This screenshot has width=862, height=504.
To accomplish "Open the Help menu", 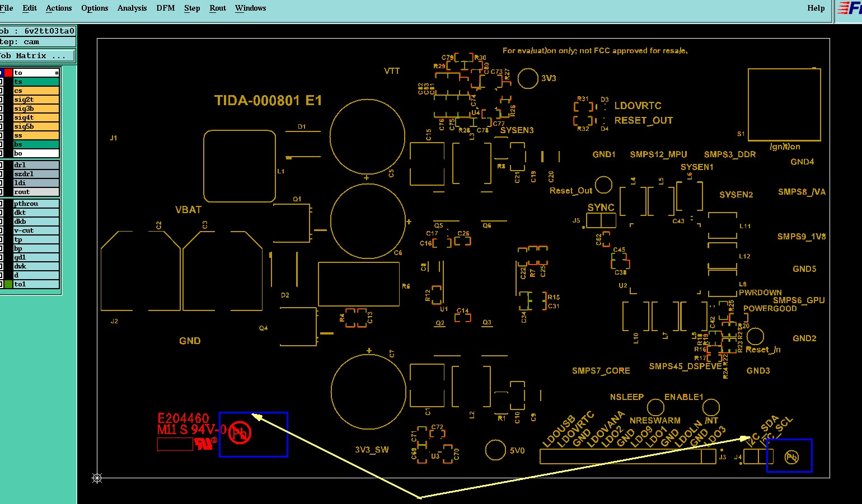I will pos(816,8).
